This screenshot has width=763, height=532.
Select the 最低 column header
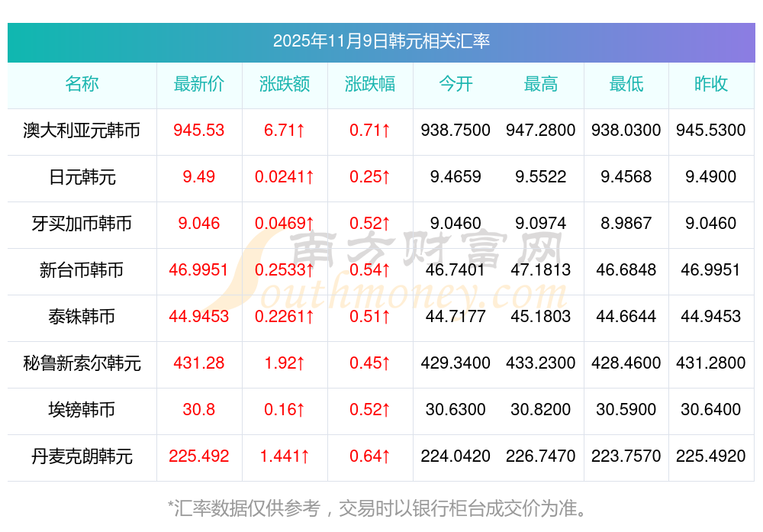pyautogui.click(x=626, y=84)
